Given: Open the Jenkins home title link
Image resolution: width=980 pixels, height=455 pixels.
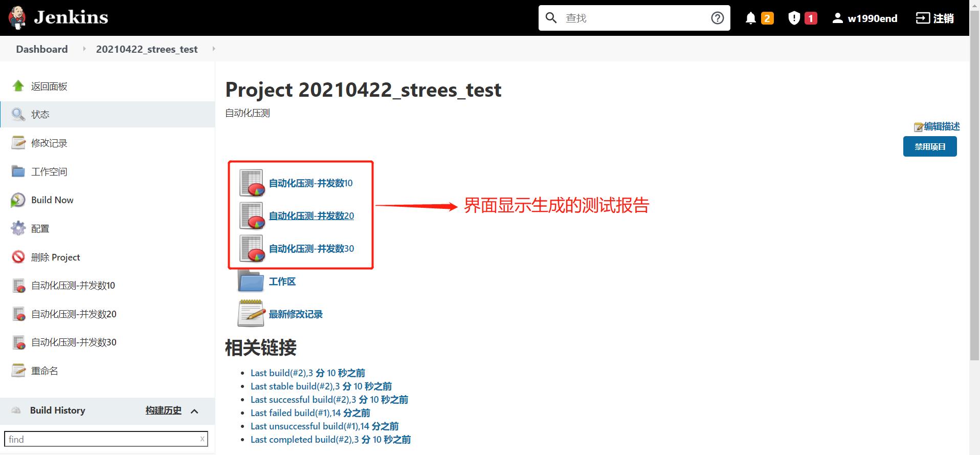Looking at the screenshot, I should (x=71, y=17).
